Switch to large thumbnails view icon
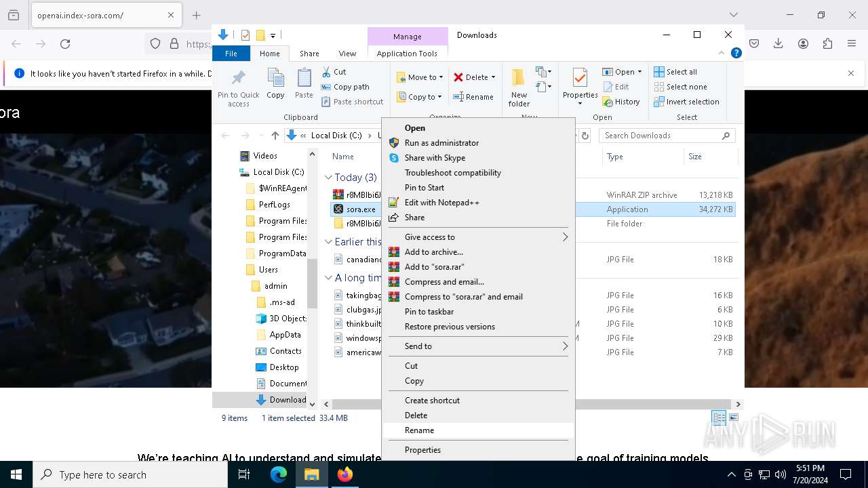This screenshot has width=868, height=488. [734, 418]
